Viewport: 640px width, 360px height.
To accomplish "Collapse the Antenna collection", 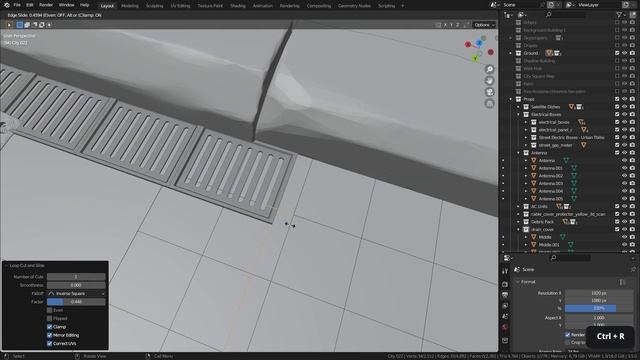I will [x=518, y=153].
